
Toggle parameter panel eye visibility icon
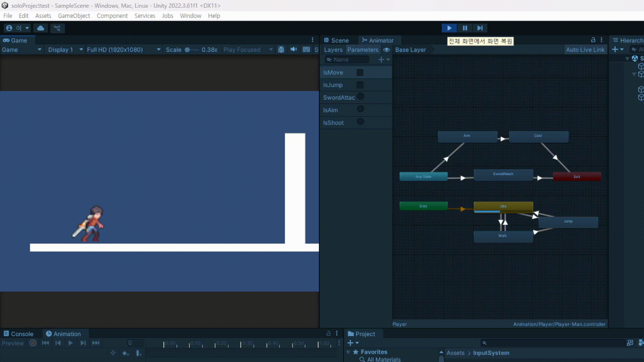point(387,50)
